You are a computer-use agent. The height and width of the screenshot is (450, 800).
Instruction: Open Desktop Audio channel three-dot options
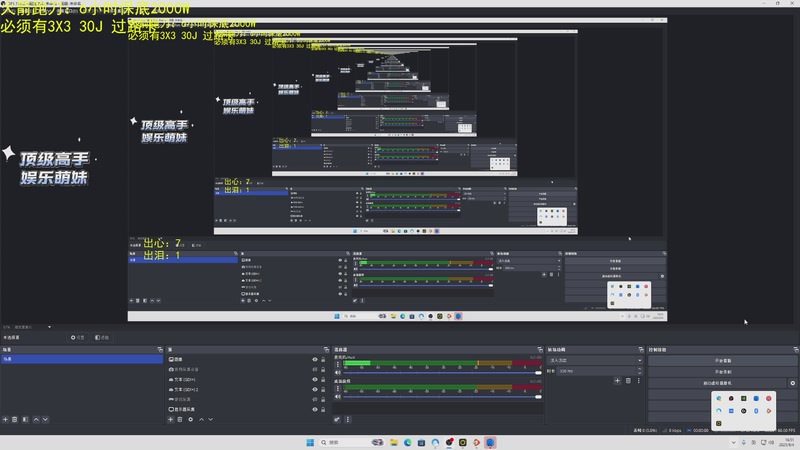337,388
